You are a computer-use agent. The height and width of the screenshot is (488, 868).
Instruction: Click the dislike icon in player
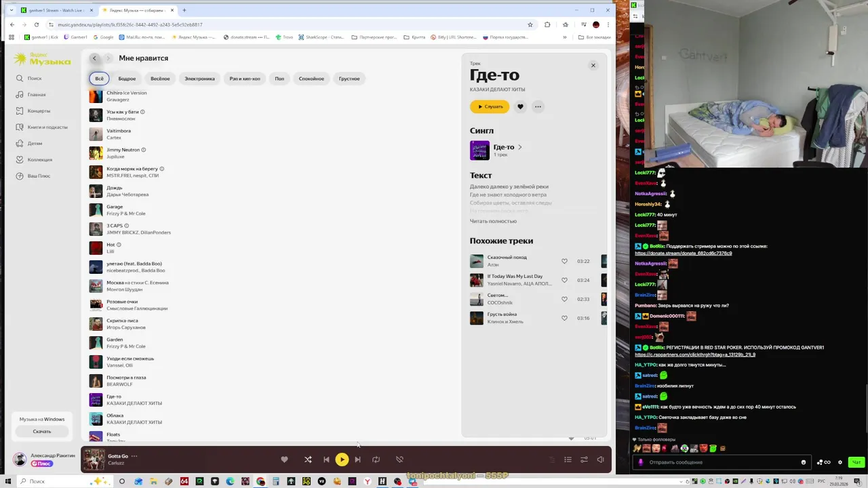tap(399, 460)
